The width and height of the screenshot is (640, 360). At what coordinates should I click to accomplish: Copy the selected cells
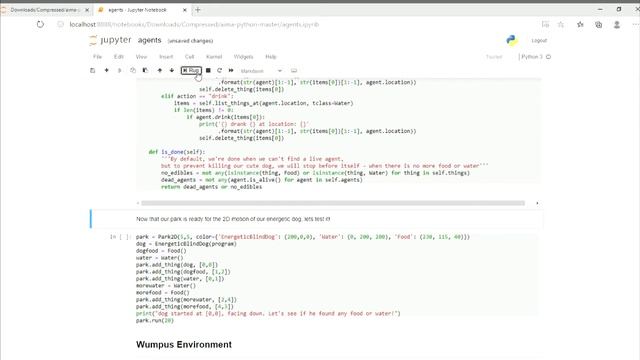pos(133,71)
